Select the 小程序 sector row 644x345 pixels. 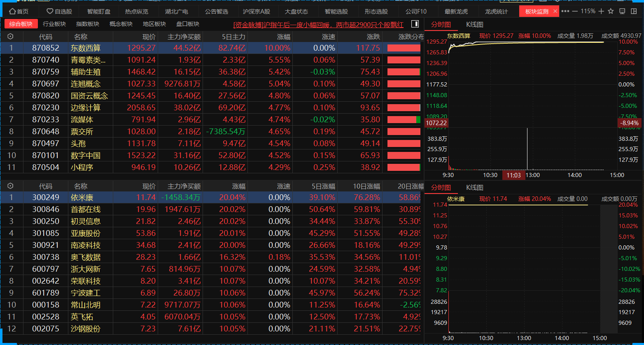212,167
